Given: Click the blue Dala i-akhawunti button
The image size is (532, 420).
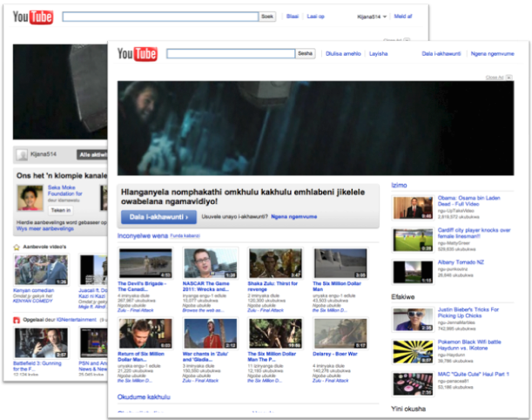Looking at the screenshot, I should pos(158,217).
